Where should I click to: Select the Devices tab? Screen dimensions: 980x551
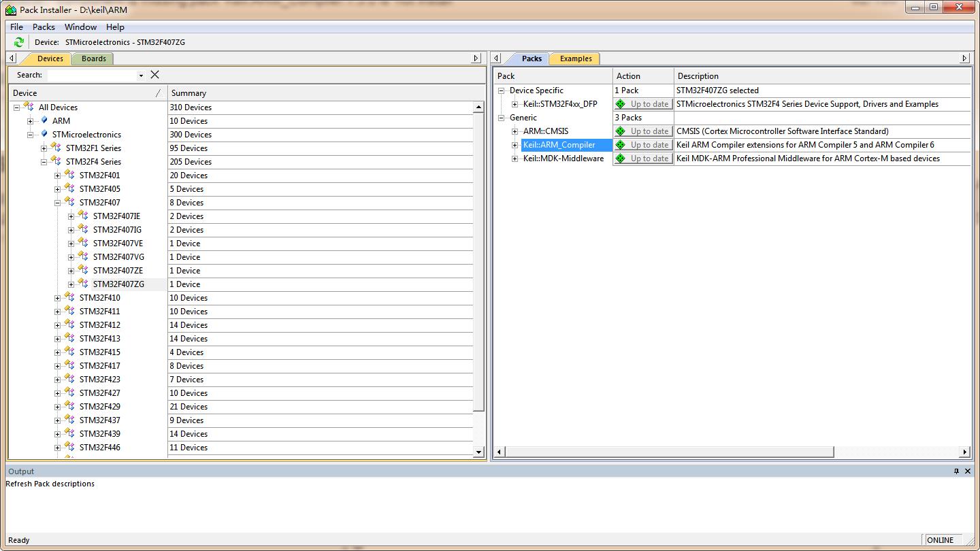tap(50, 59)
